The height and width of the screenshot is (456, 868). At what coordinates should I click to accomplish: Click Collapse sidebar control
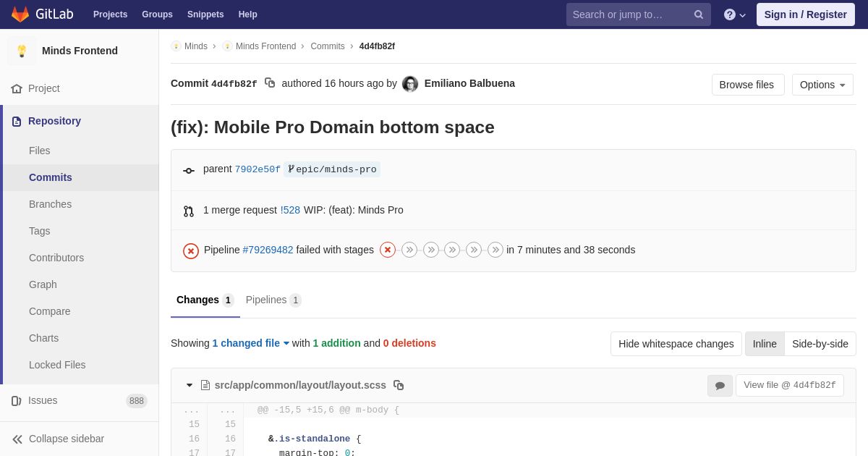80,439
